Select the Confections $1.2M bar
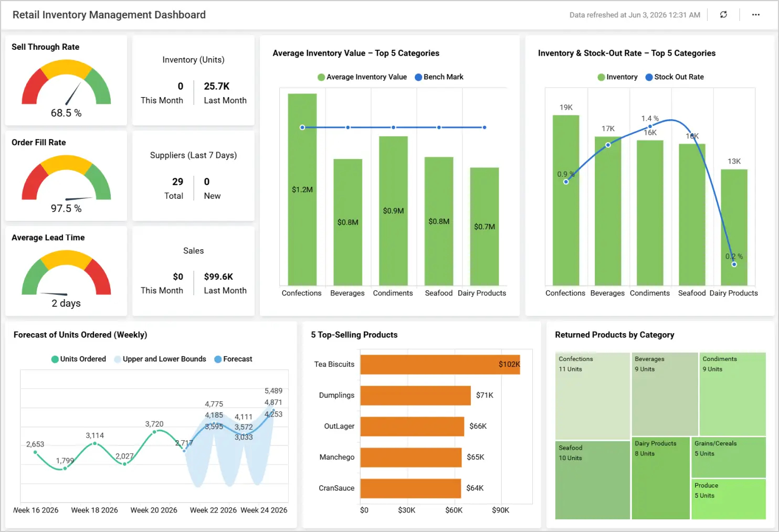The image size is (779, 532). point(302,189)
